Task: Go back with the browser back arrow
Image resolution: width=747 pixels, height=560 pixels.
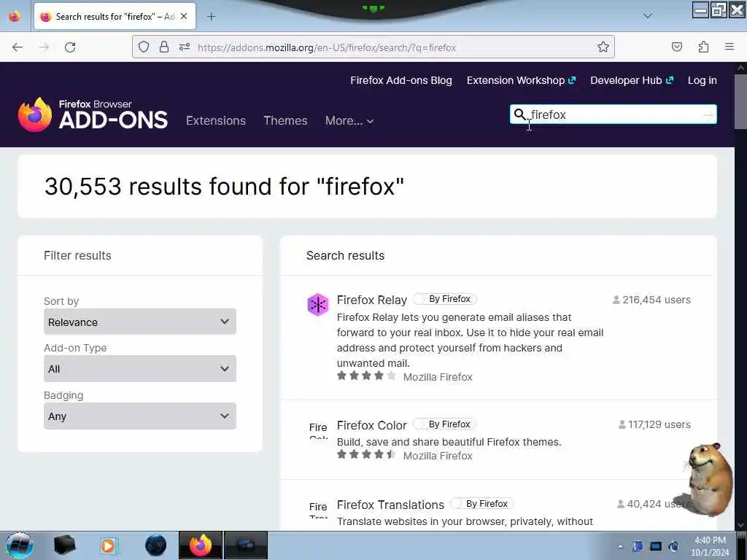Action: tap(18, 47)
